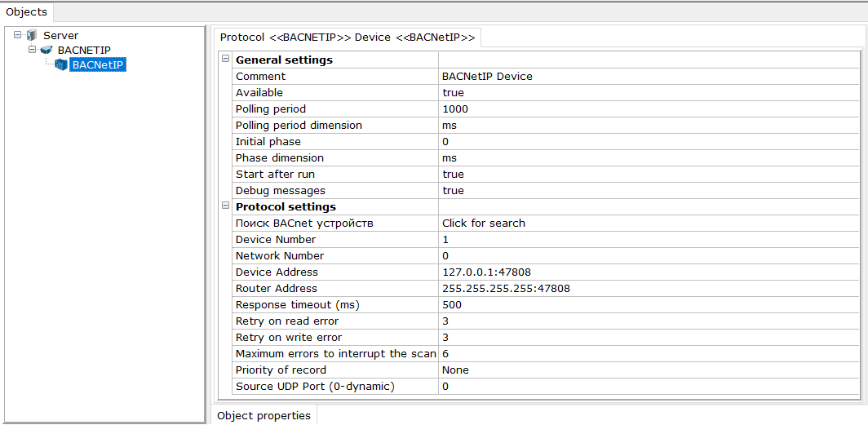Edit Router Address 255.255.255.255:47808
This screenshot has width=868, height=425.
pyautogui.click(x=649, y=289)
